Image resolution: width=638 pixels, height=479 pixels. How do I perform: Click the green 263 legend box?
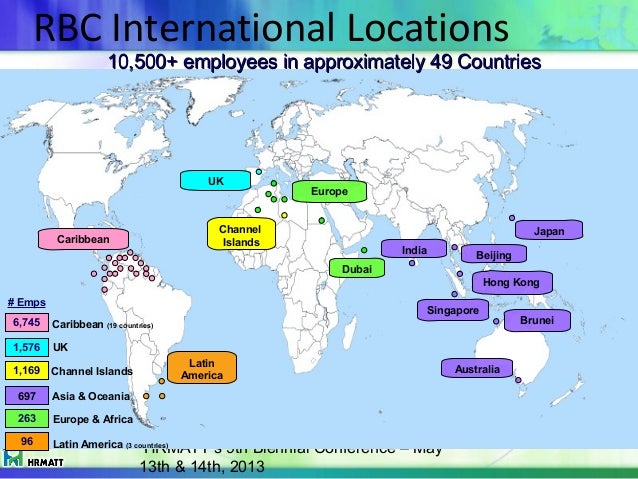click(27, 418)
